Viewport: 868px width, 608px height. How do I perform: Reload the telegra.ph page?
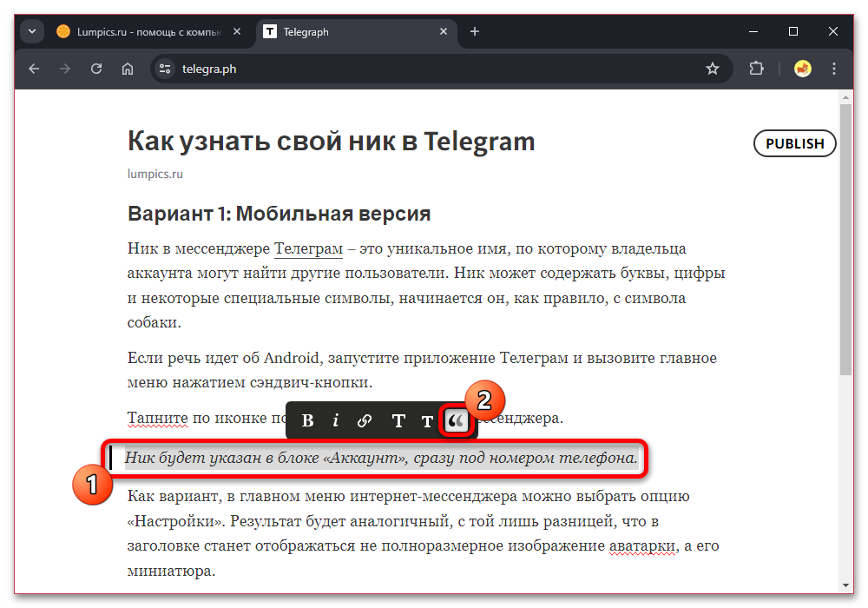pos(96,69)
